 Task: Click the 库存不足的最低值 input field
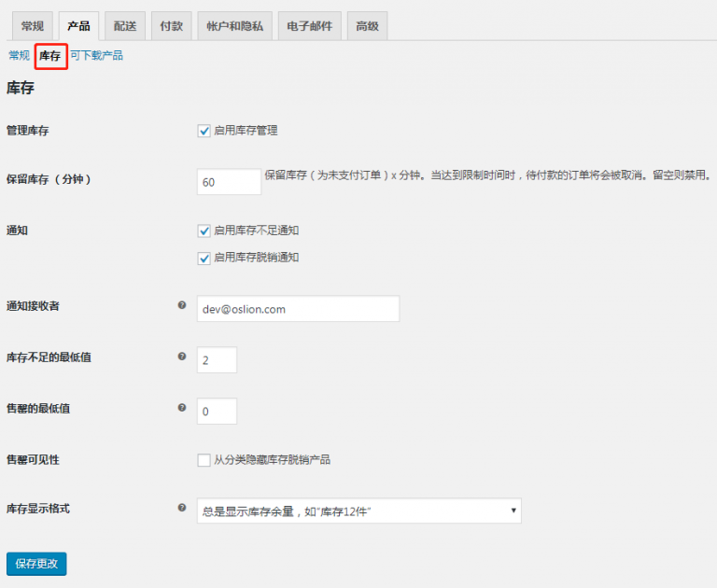coord(217,359)
